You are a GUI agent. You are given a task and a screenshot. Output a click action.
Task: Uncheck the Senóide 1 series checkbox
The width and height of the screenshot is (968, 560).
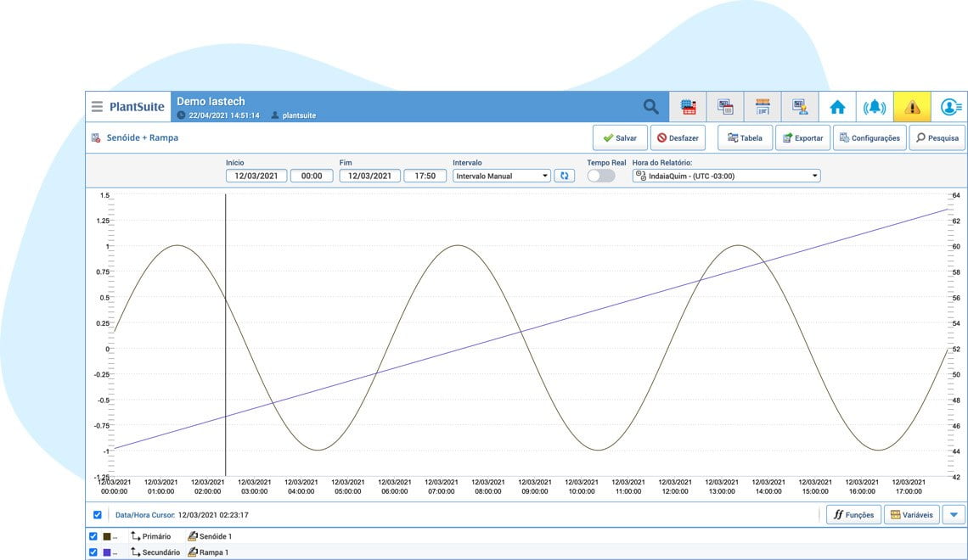[93, 536]
